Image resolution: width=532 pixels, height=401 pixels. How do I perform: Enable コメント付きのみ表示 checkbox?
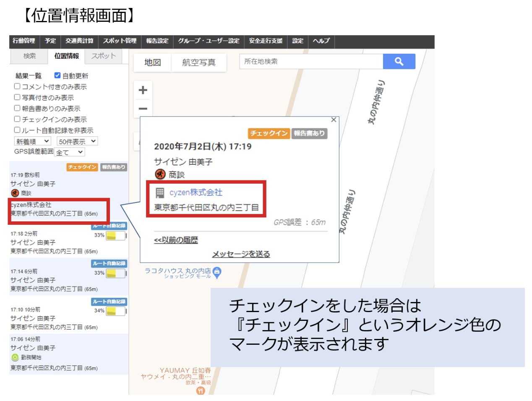coord(17,86)
